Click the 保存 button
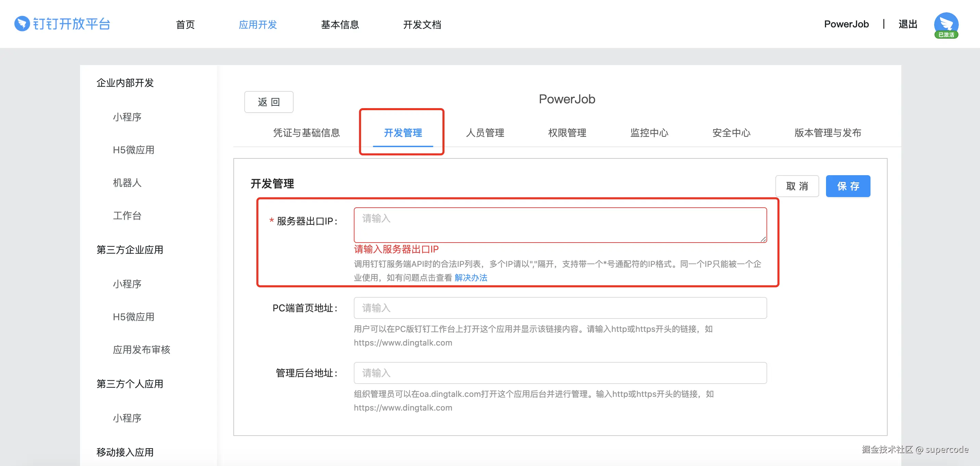The width and height of the screenshot is (980, 466). (848, 186)
